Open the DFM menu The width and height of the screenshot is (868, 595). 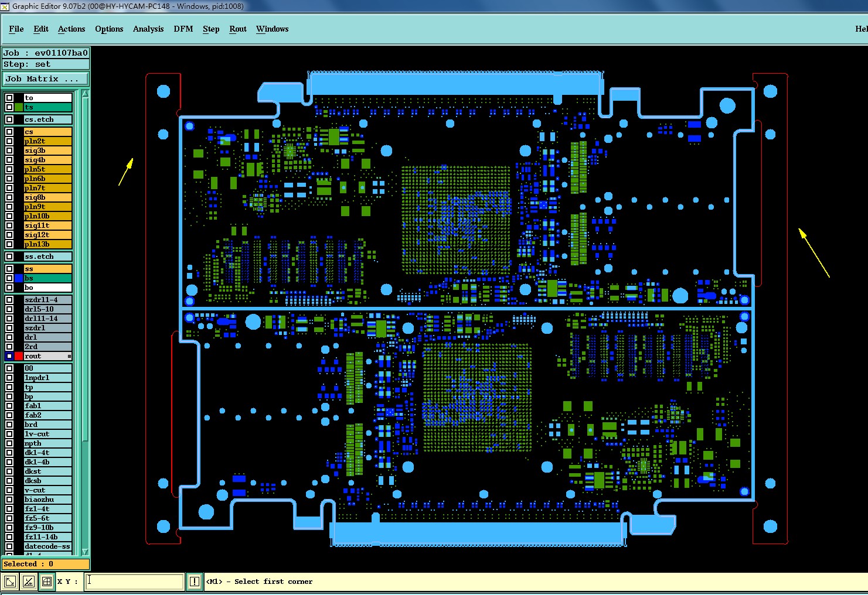tap(183, 29)
